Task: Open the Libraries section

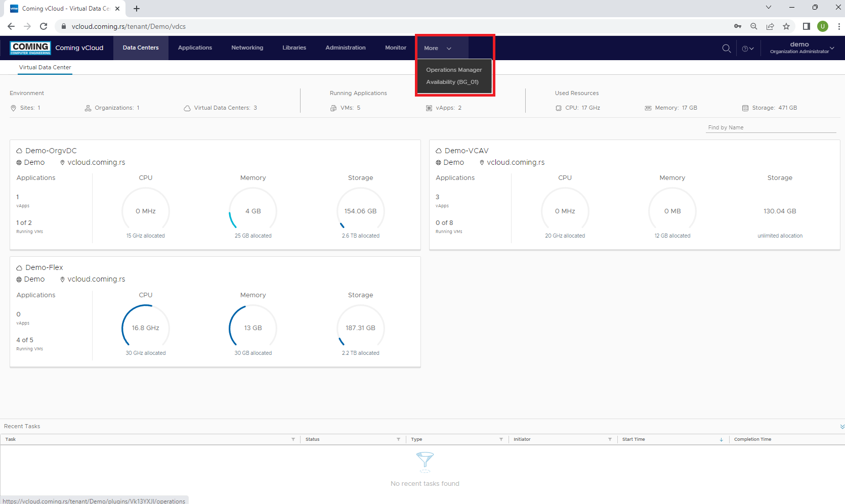Action: 294,48
